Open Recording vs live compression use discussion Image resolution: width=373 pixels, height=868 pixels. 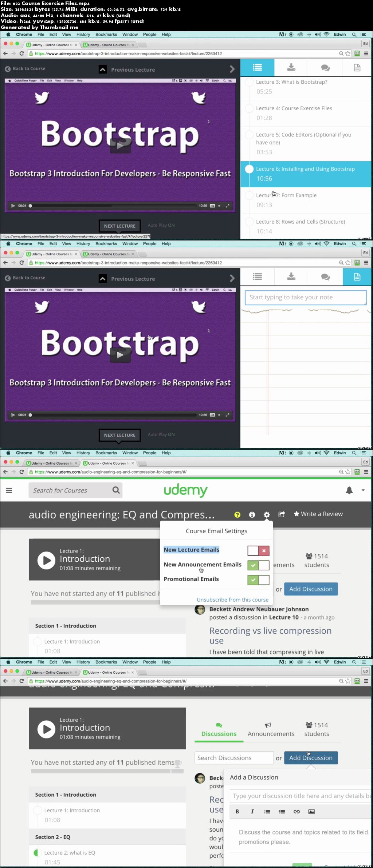coord(270,636)
